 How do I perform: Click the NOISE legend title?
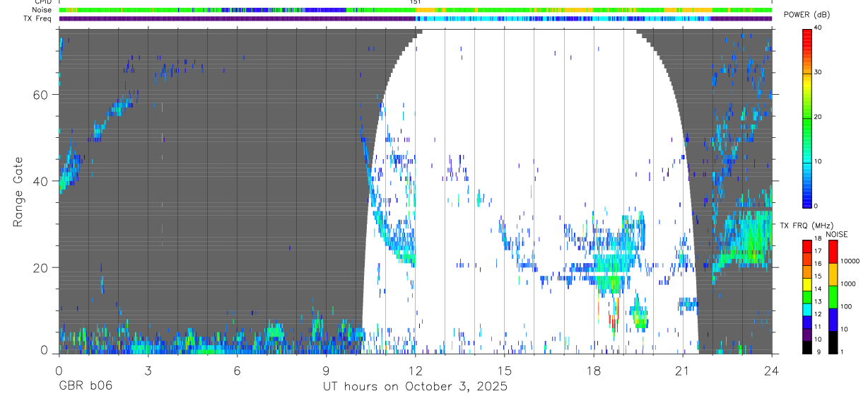click(837, 234)
